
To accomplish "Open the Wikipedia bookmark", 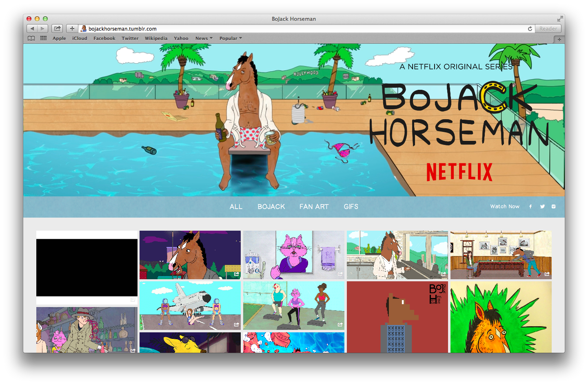I will 156,38.
